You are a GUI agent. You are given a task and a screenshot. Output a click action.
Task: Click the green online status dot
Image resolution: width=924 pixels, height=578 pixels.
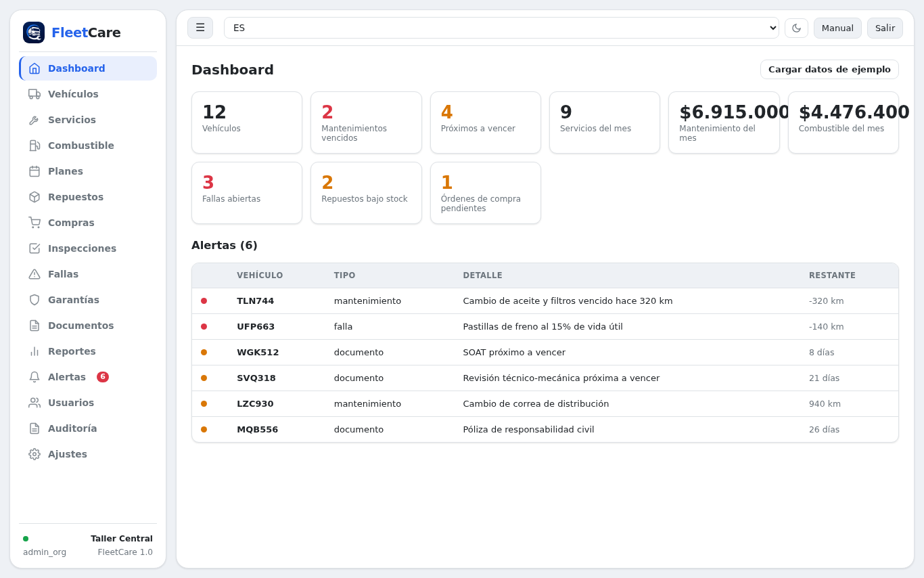(x=26, y=539)
